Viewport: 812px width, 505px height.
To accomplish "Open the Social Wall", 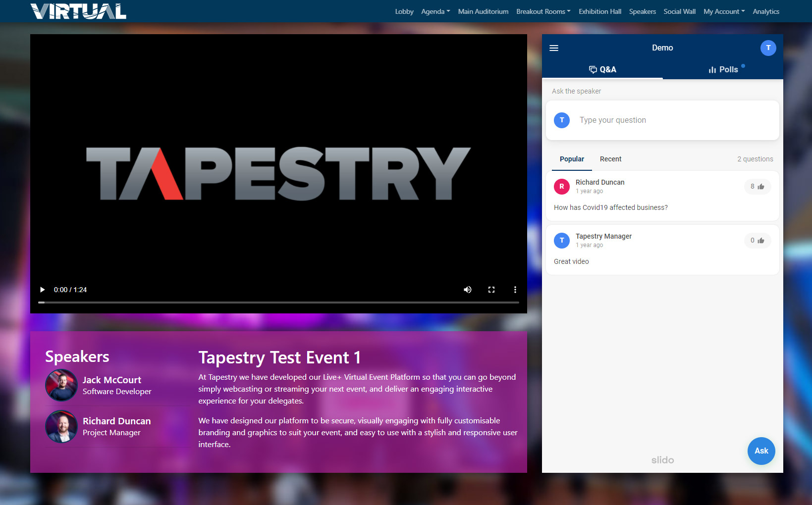I will (680, 11).
